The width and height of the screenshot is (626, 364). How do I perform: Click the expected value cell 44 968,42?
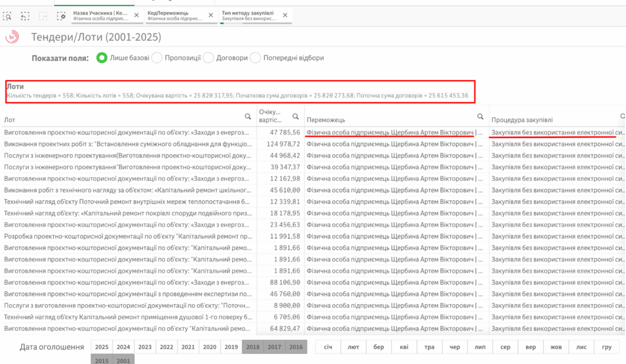click(280, 156)
